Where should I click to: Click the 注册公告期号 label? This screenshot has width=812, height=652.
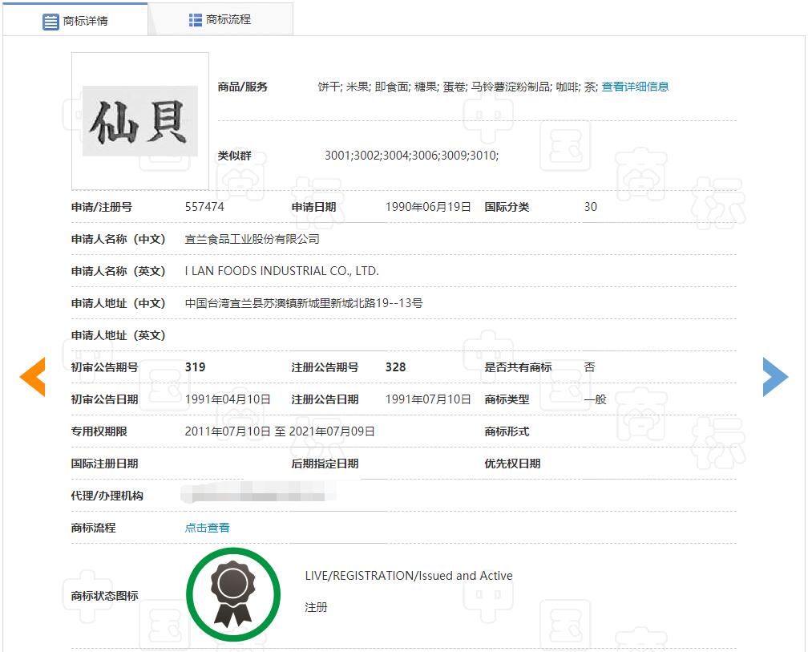coord(325,367)
